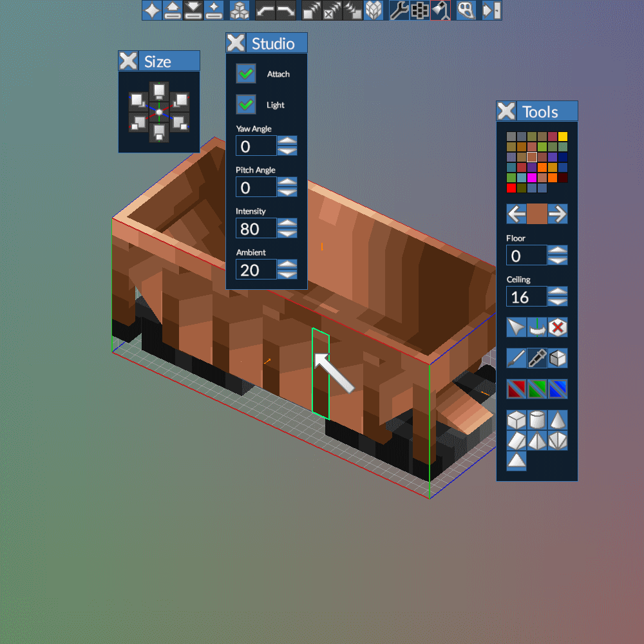Choose the flat triangle shape
The width and height of the screenshot is (644, 644).
pyautogui.click(x=516, y=461)
